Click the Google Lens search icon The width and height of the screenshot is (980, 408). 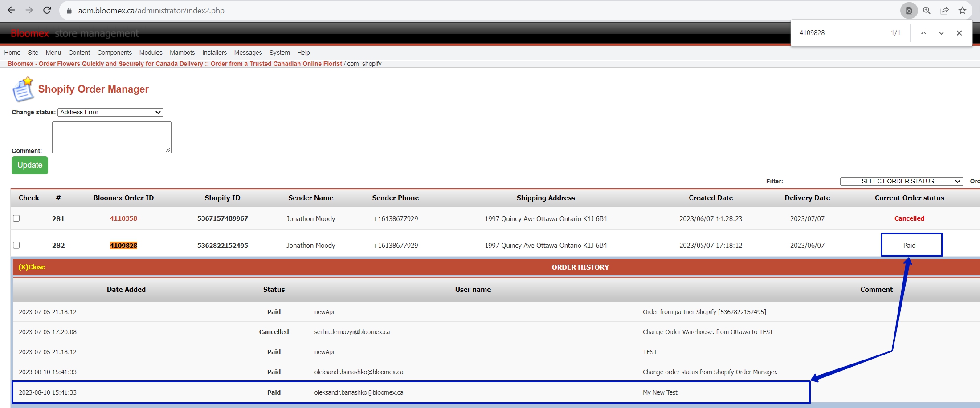(909, 10)
